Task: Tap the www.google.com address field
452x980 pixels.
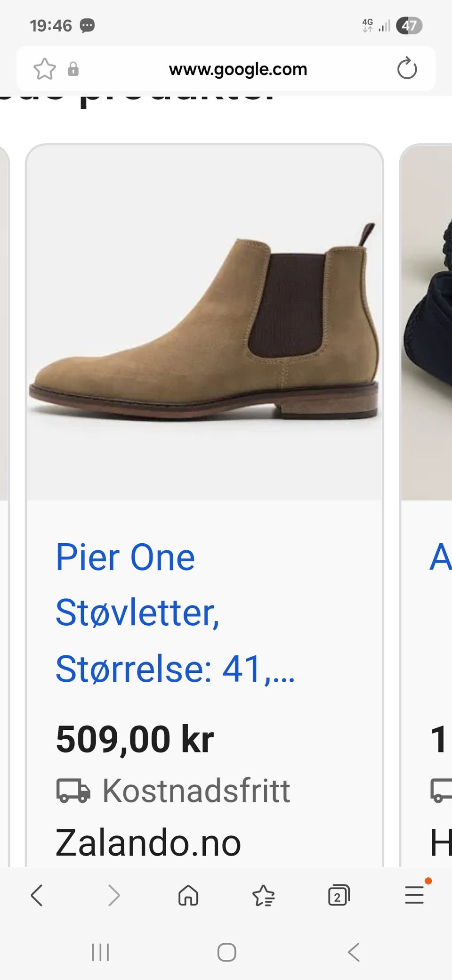Action: (x=238, y=69)
